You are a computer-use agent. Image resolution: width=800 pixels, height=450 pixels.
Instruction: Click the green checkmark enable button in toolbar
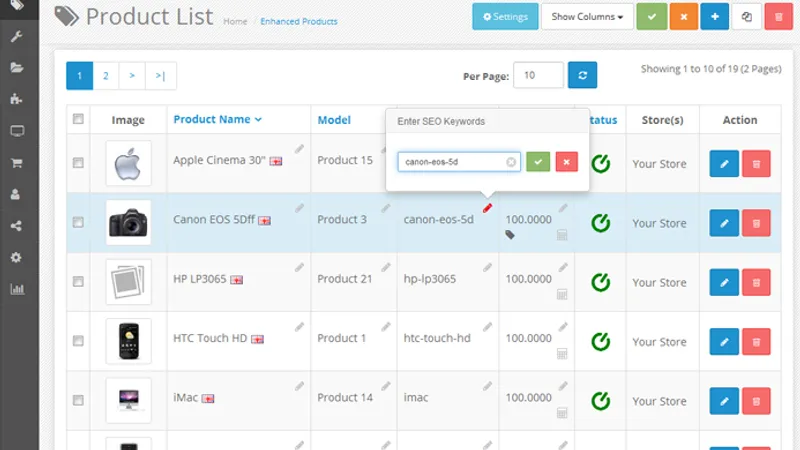pyautogui.click(x=652, y=17)
